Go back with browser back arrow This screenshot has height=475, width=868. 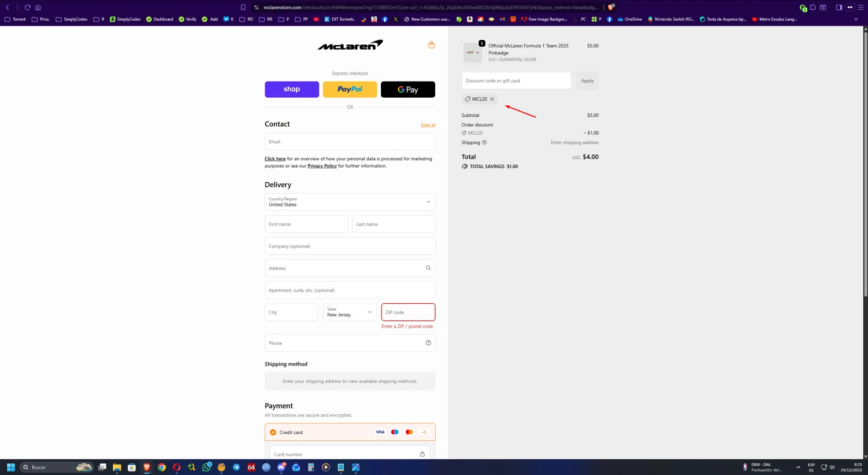(8, 8)
